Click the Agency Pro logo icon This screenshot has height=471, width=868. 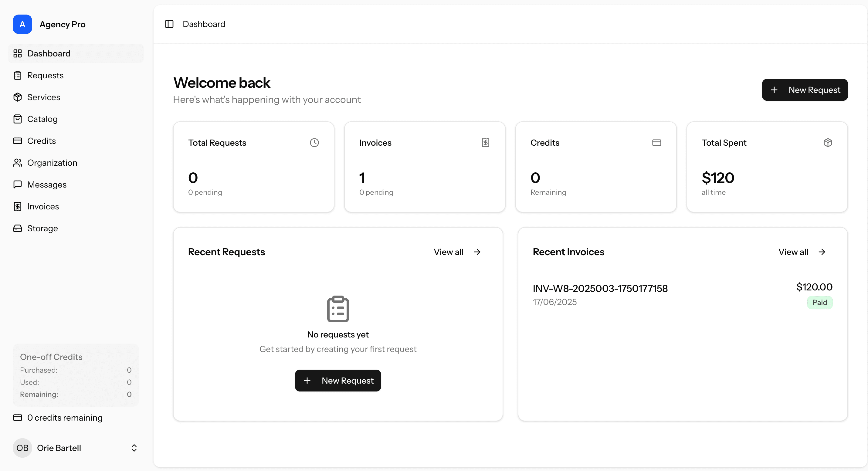[22, 24]
